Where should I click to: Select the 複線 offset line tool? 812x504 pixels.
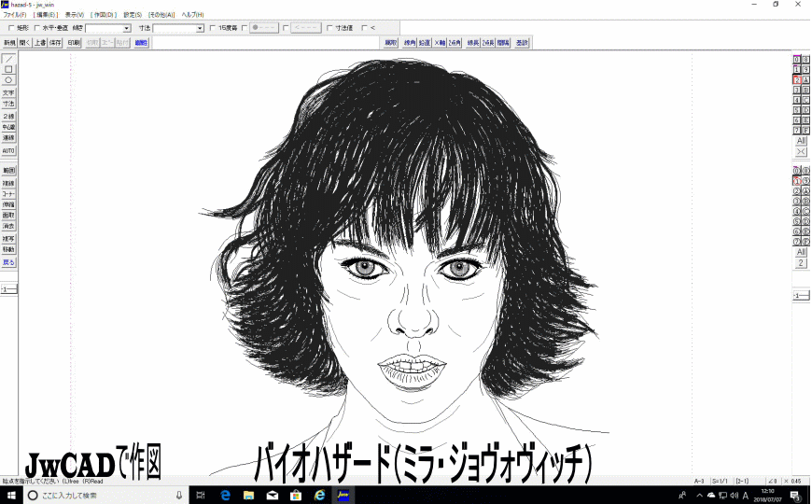[x=8, y=183]
